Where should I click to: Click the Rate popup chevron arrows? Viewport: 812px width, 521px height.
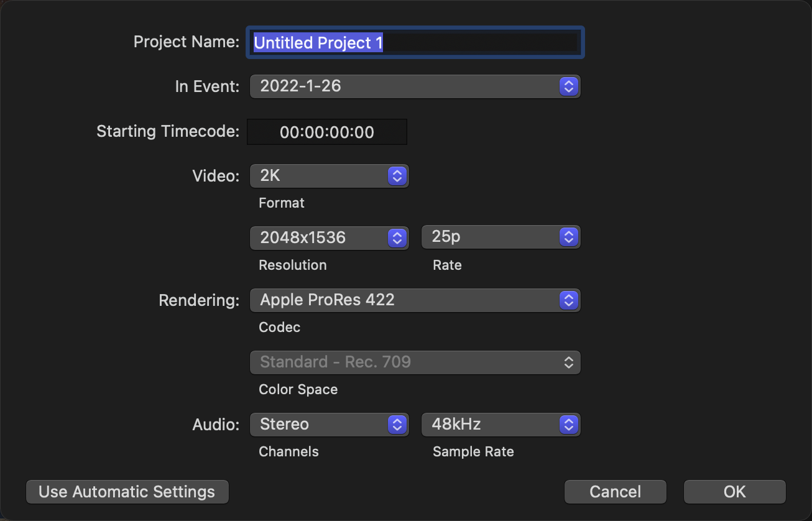(568, 237)
